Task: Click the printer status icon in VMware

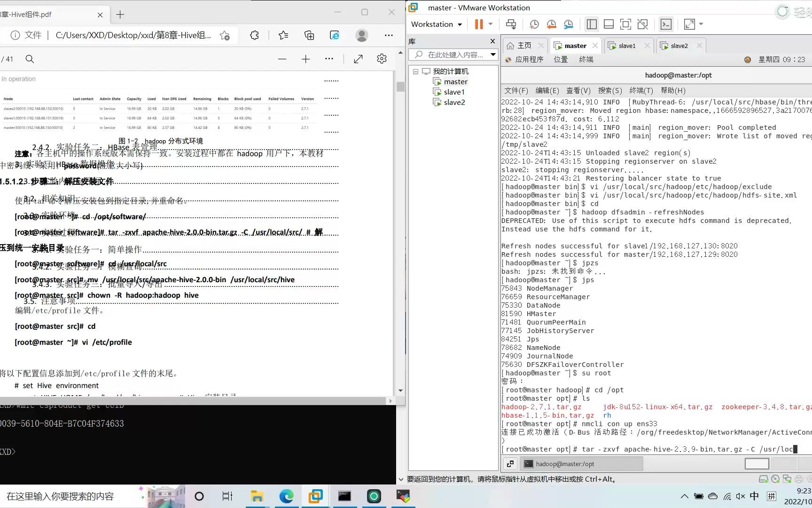Action: [799, 479]
